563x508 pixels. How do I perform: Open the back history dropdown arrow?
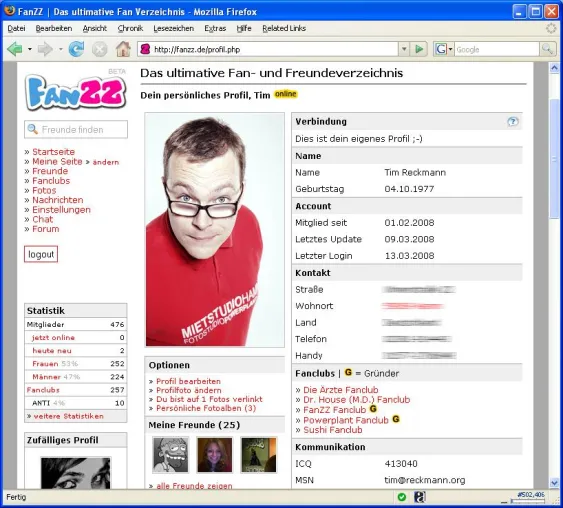point(30,49)
